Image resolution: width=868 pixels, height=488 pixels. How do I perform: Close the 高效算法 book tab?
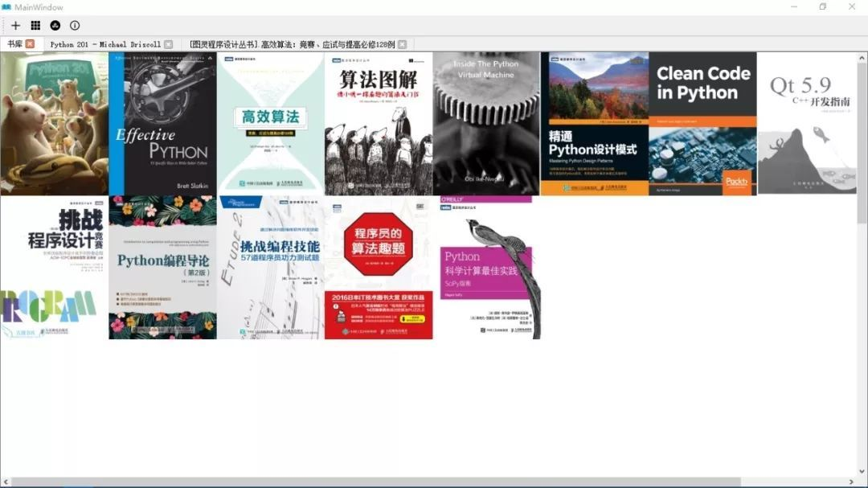click(x=403, y=44)
